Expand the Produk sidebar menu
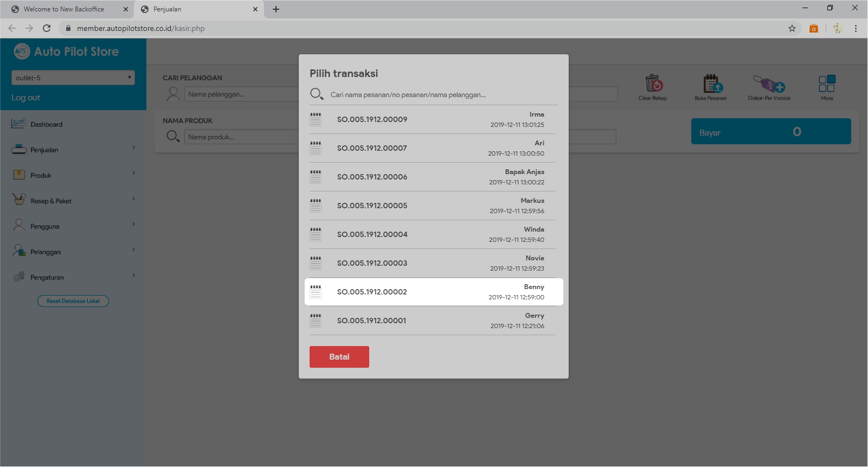The height and width of the screenshot is (467, 868). (73, 175)
